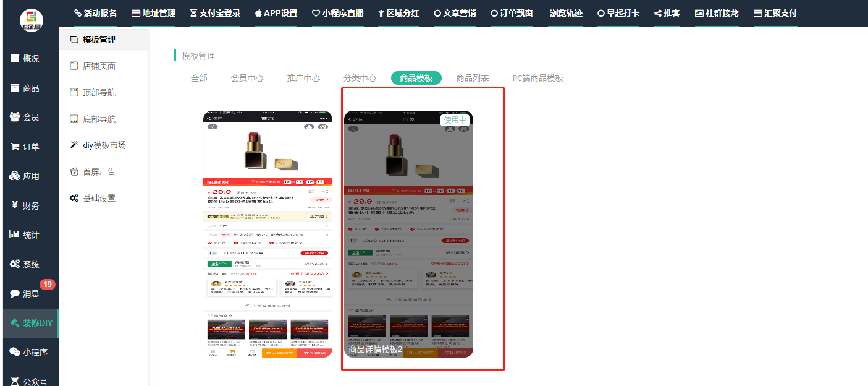Click 小程序直播 in top navigation
The width and height of the screenshot is (868, 386).
click(x=337, y=13)
